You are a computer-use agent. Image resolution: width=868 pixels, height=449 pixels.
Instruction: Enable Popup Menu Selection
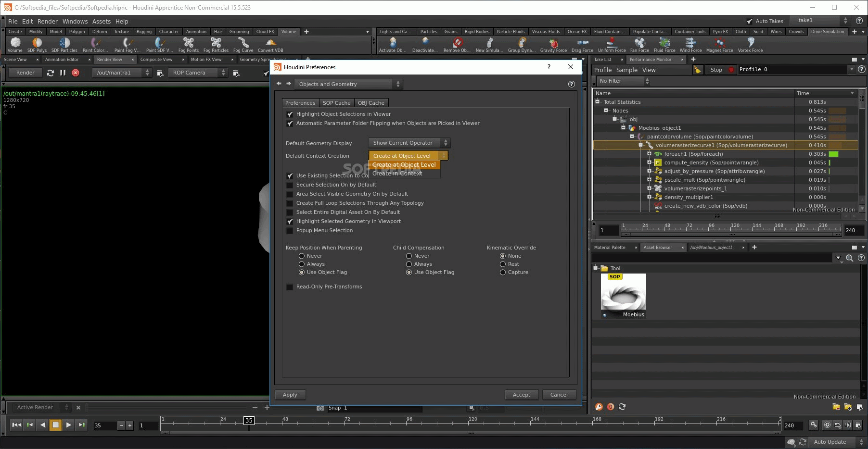tap(290, 231)
